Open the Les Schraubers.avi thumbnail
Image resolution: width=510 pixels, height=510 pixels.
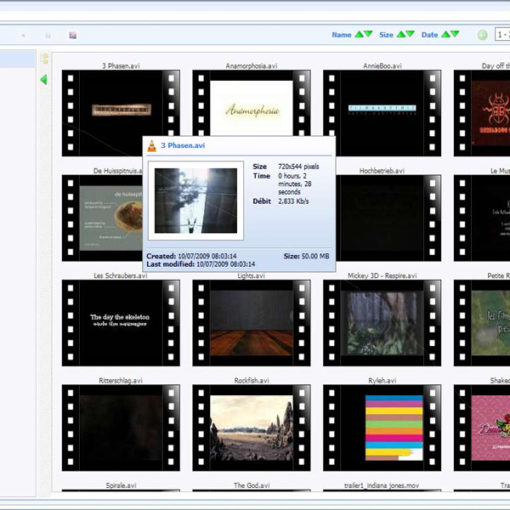pyautogui.click(x=121, y=323)
